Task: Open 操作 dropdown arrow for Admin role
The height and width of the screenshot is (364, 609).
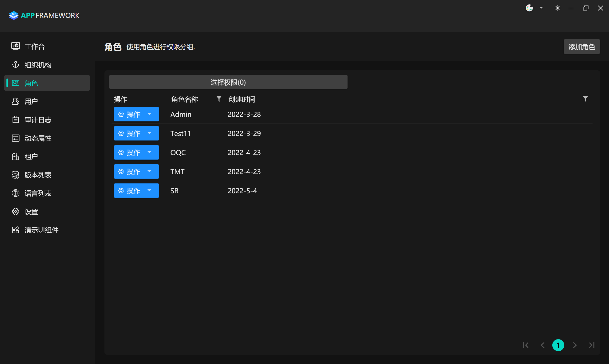Action: click(149, 114)
